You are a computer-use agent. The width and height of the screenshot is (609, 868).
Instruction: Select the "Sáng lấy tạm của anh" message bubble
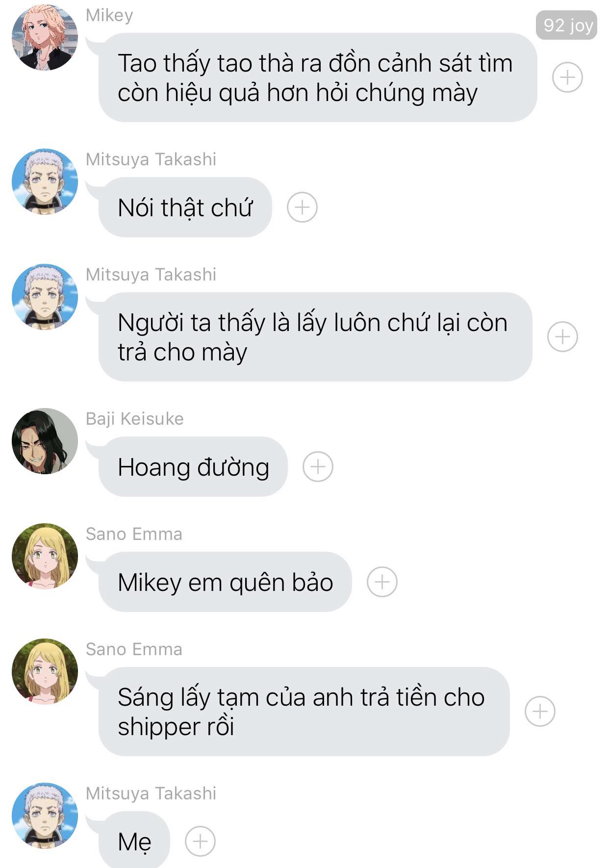pos(304,712)
